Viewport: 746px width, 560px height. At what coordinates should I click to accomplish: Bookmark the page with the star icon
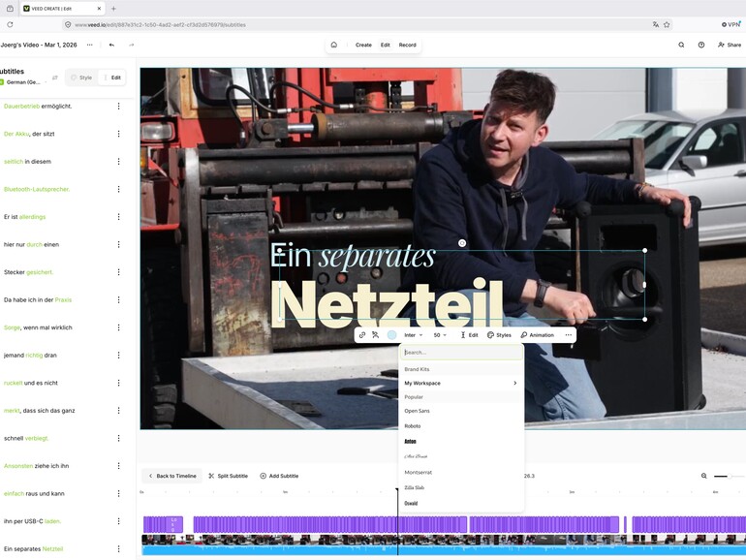click(x=667, y=25)
